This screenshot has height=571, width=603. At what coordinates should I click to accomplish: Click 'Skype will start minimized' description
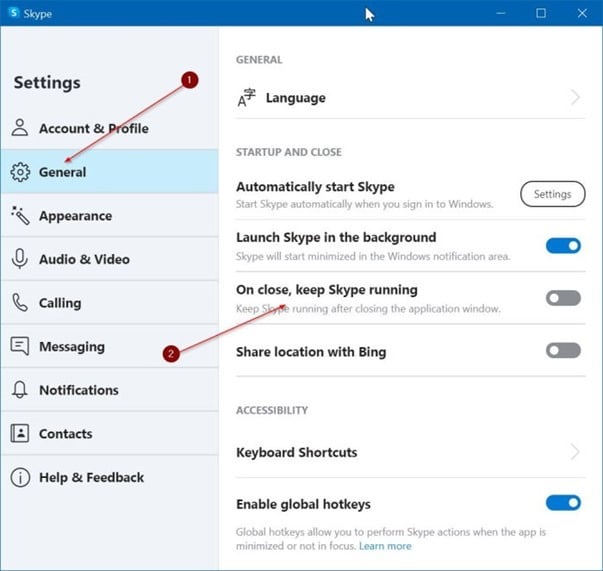[373, 256]
